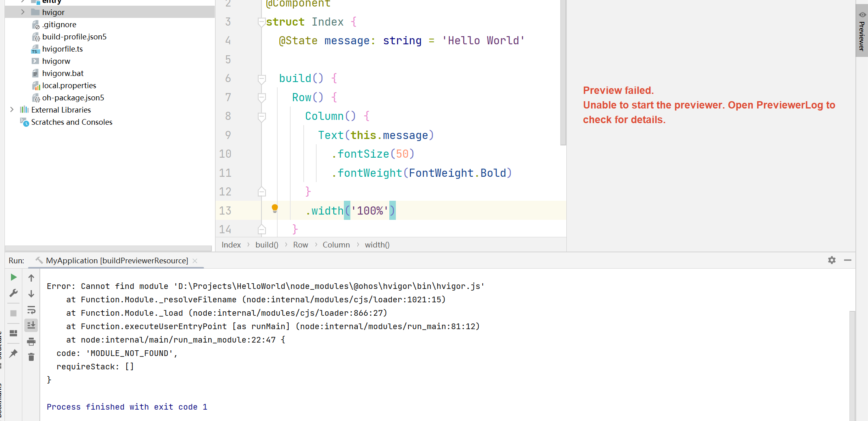Click the up arrow to previous stack trace
Viewport: 868px width, 421px height.
[31, 278]
